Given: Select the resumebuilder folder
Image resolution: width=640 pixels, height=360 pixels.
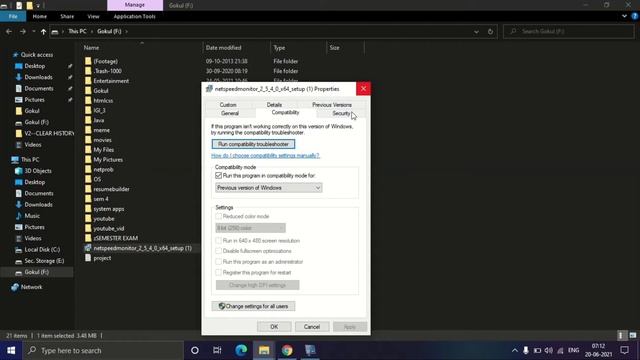Looking at the screenshot, I should click(x=111, y=189).
